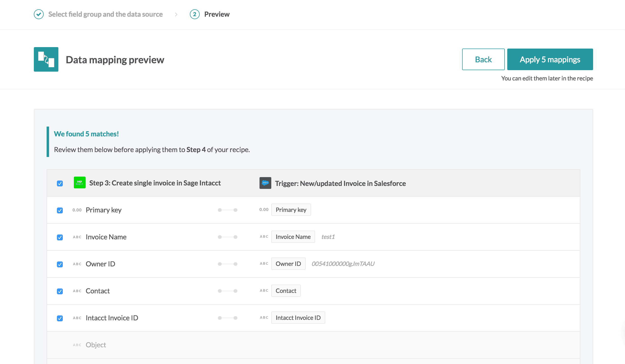Click the Contact mapping connector
This screenshot has width=625, height=364.
(227, 291)
